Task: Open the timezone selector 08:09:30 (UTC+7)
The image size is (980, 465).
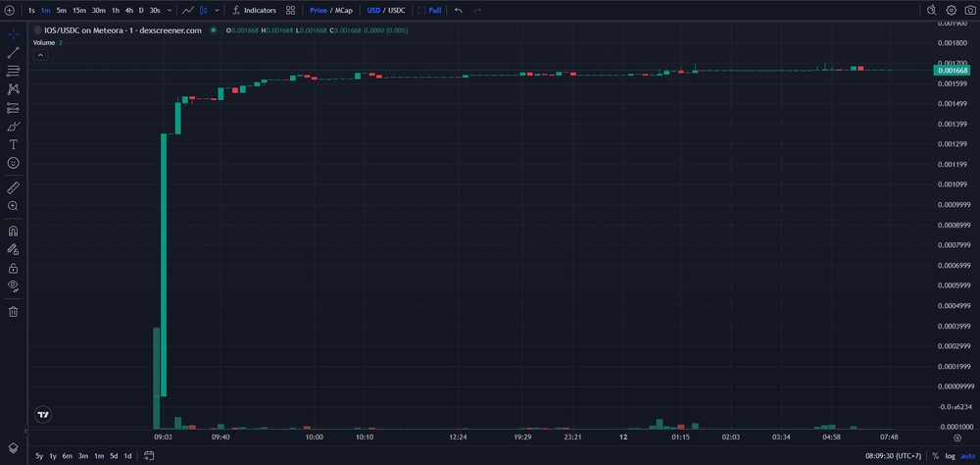Action: (893, 456)
